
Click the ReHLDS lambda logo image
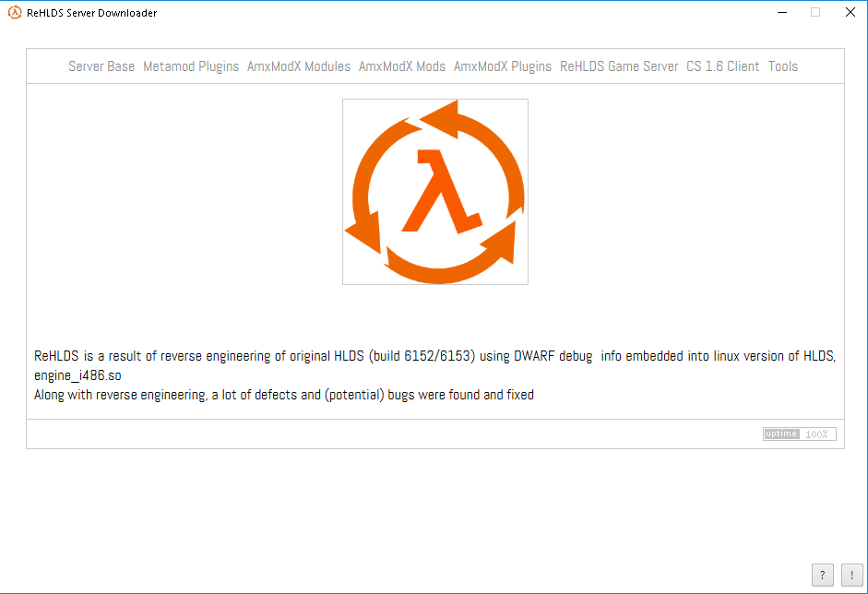coord(435,192)
